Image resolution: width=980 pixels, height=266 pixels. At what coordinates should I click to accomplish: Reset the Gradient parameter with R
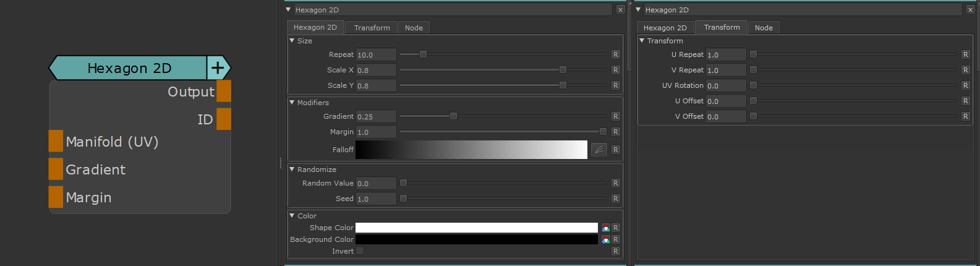(x=615, y=116)
